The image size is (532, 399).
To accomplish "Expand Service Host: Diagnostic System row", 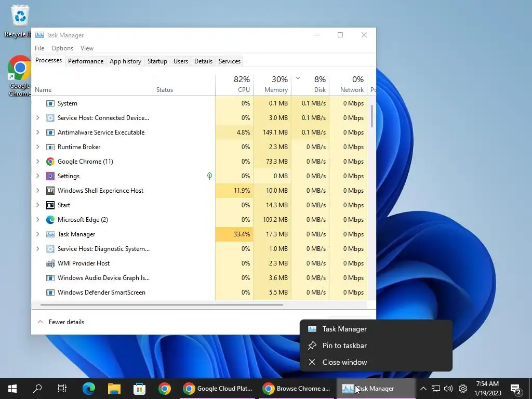I will [x=37, y=249].
